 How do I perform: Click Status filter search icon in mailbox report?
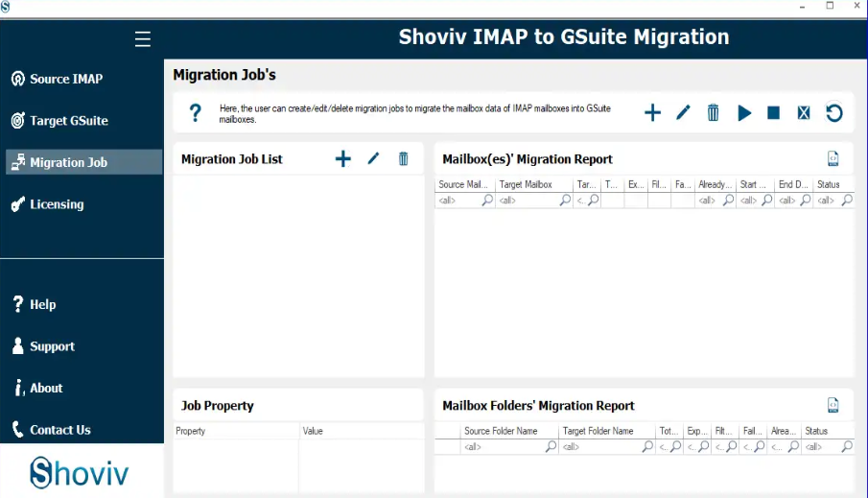tap(847, 200)
